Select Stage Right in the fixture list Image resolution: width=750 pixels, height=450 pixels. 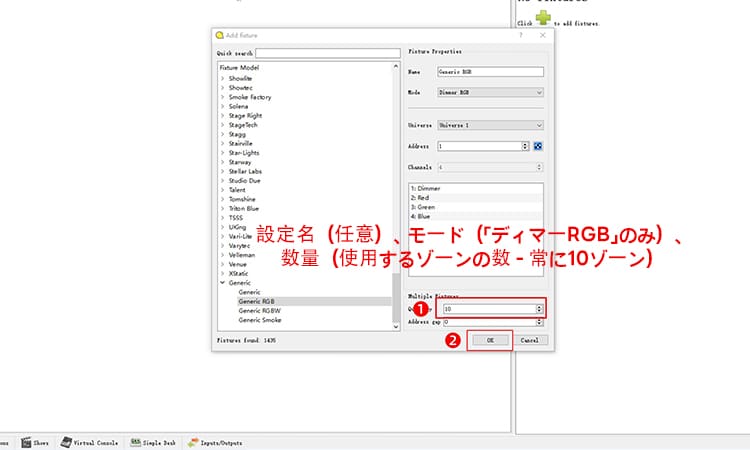[245, 116]
